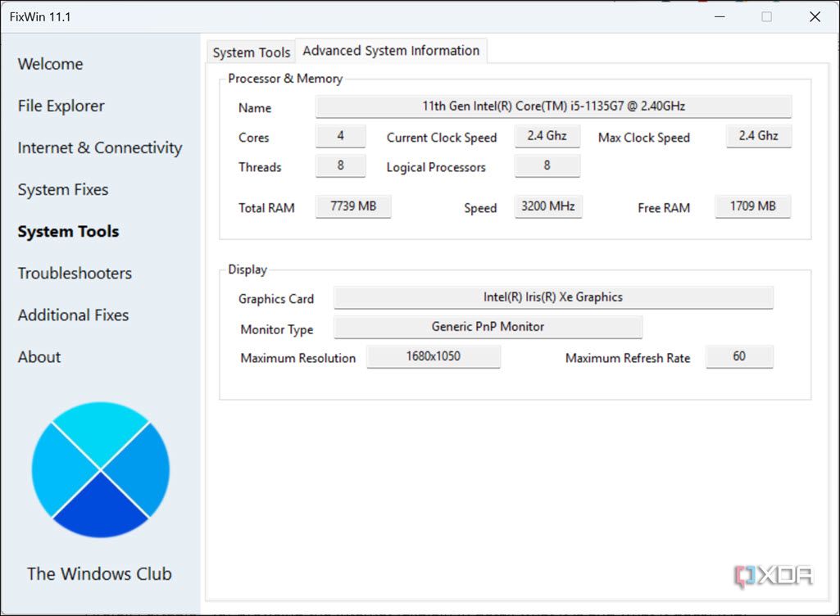
Task: Click the Threads value field
Action: coord(341,165)
